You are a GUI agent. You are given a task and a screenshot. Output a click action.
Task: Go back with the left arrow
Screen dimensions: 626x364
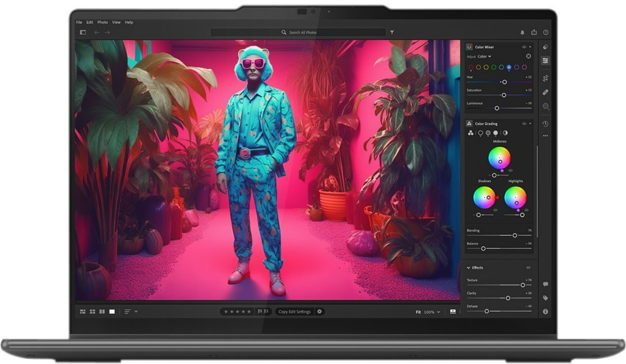coord(97,32)
